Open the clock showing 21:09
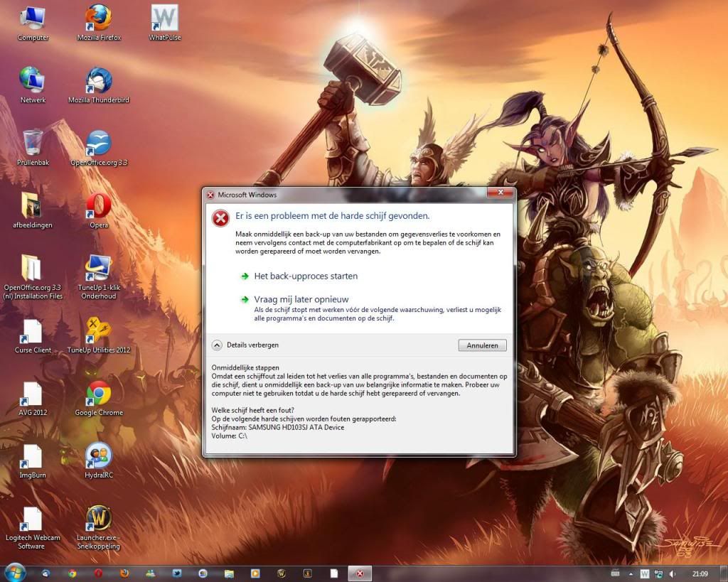728x582 pixels. (x=700, y=574)
